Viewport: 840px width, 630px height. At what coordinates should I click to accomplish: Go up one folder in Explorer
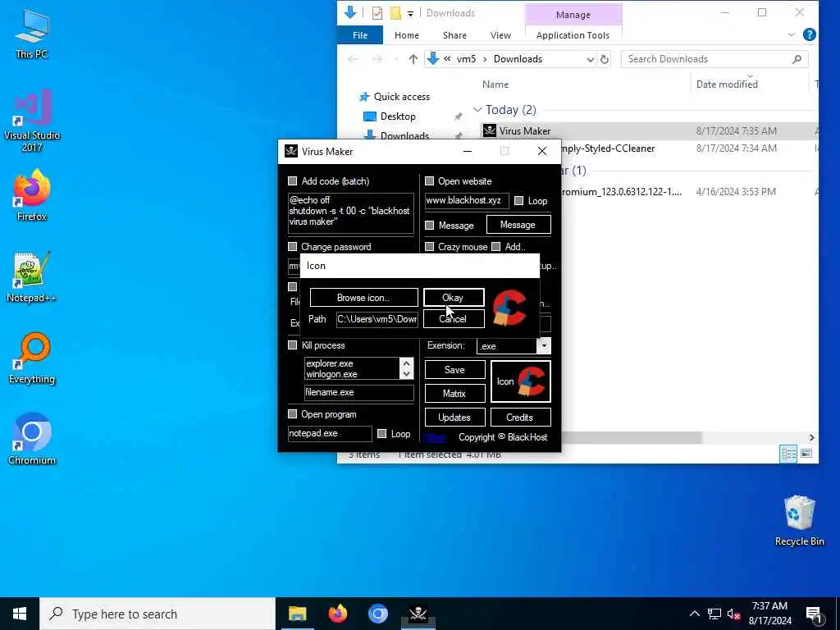413,59
